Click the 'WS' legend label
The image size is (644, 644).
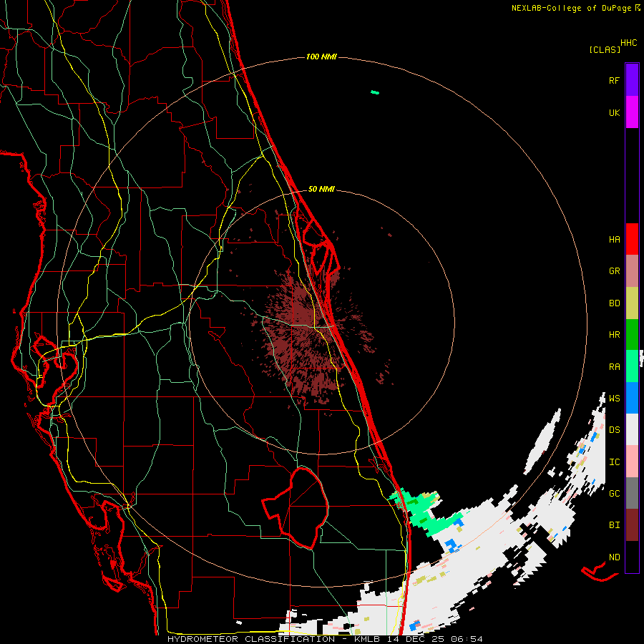(614, 398)
